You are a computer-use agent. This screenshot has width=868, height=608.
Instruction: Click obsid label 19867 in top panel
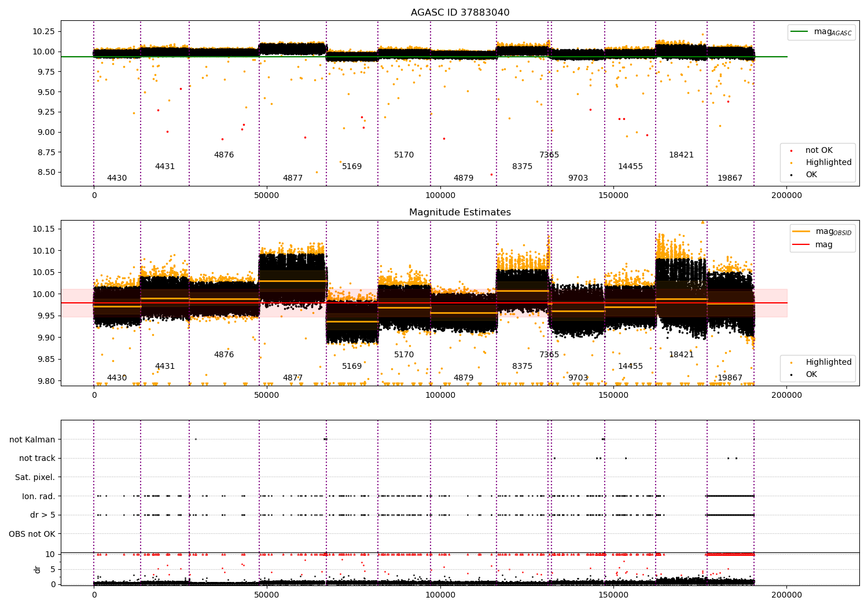(x=730, y=178)
